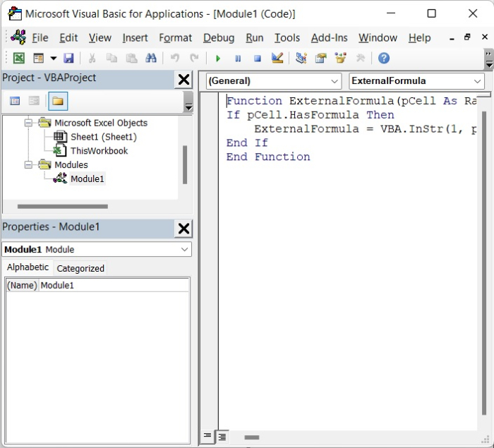Screen dimensions: 494x448
Task: Switch to Procedure View at code window bottom
Action: click(208, 436)
